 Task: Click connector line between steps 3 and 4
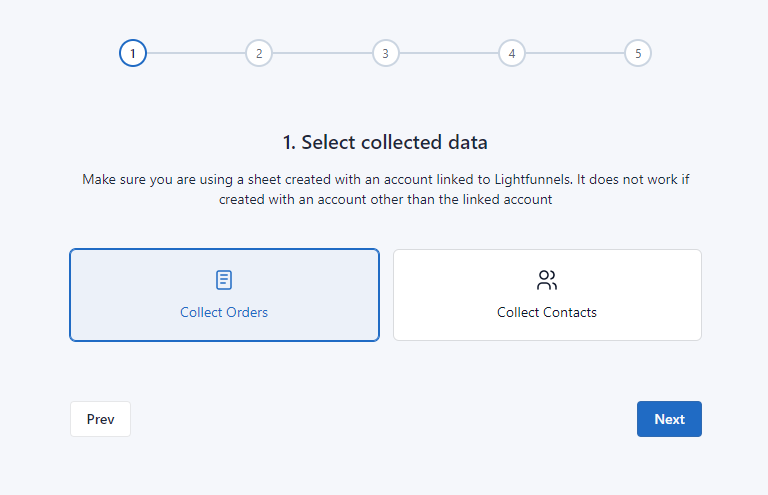coord(448,53)
